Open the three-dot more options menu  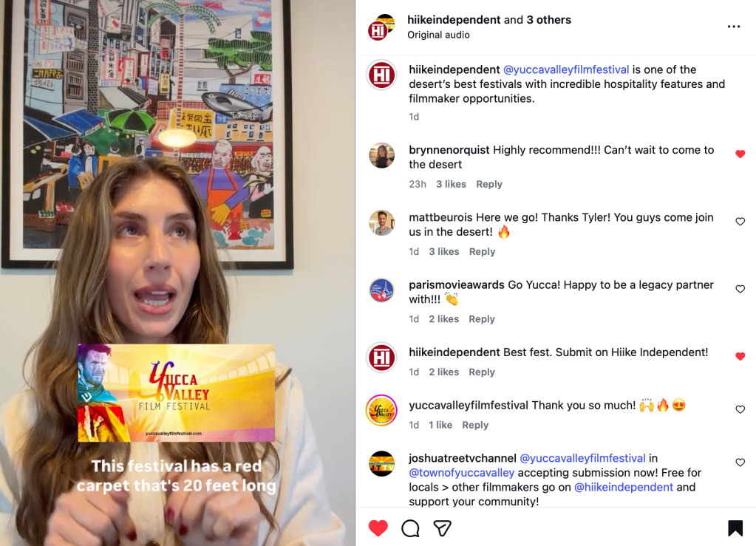click(733, 27)
